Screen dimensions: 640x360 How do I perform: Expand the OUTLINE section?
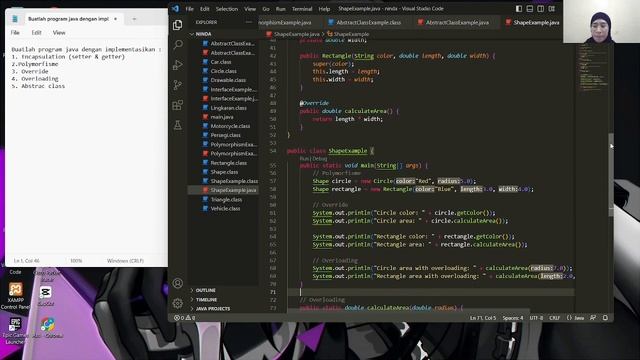(x=205, y=290)
